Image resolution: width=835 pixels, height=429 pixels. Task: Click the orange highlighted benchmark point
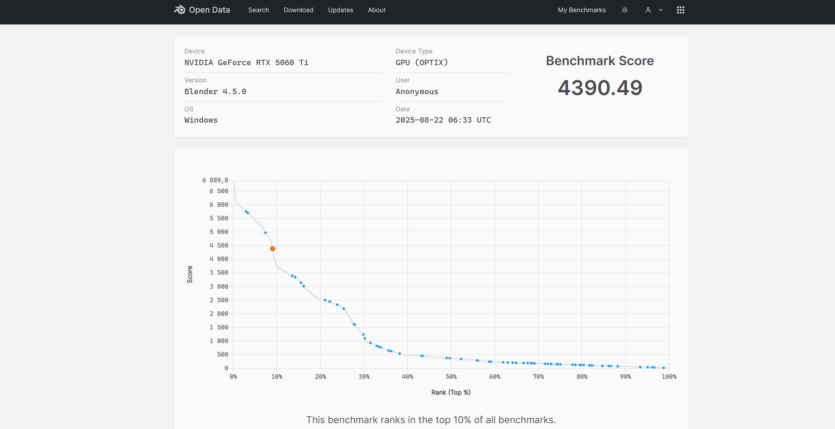point(272,249)
